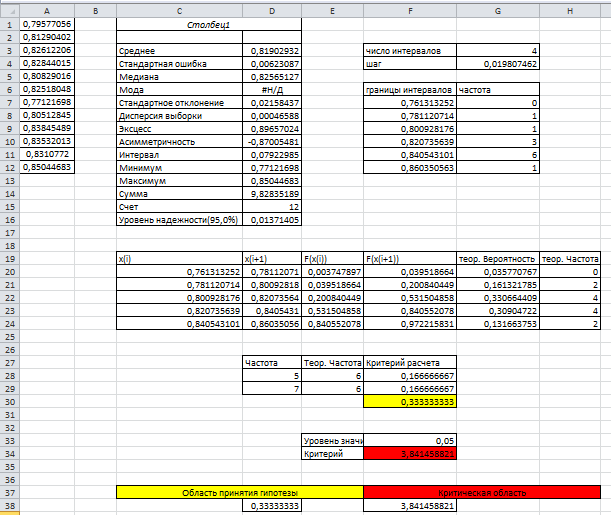Select the число интервалов label
Screen dimensions: 611x515
[x=410, y=51]
